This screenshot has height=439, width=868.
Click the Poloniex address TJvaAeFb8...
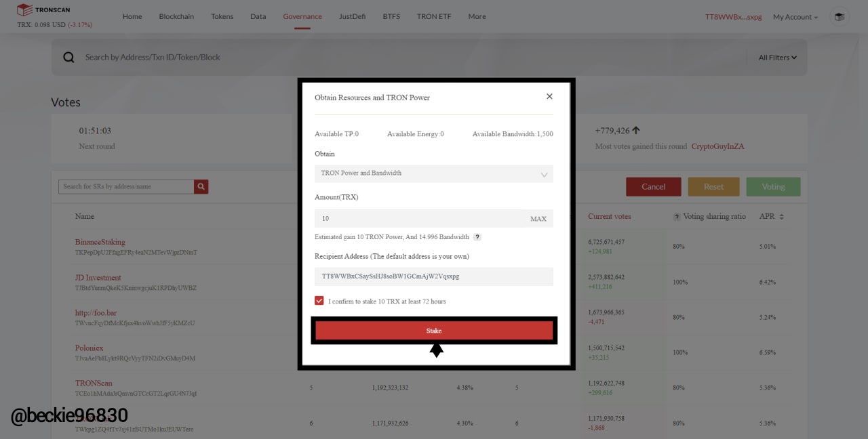click(135, 358)
